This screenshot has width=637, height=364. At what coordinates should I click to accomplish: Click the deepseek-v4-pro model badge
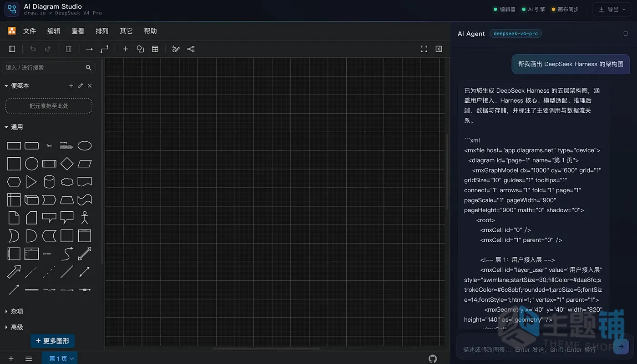[x=516, y=34]
